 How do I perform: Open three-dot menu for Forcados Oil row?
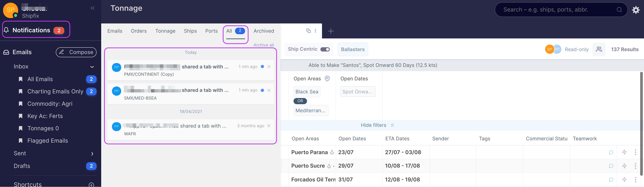point(635,180)
